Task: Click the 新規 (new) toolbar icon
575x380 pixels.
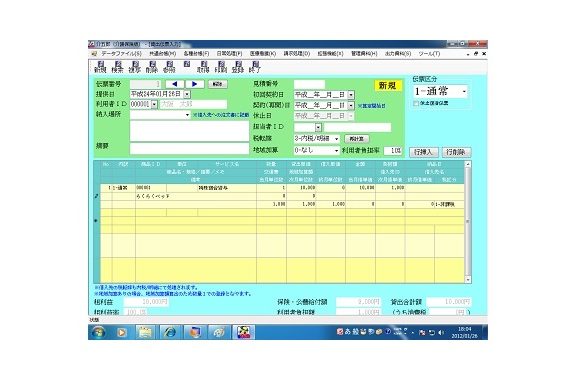Action: (100, 67)
